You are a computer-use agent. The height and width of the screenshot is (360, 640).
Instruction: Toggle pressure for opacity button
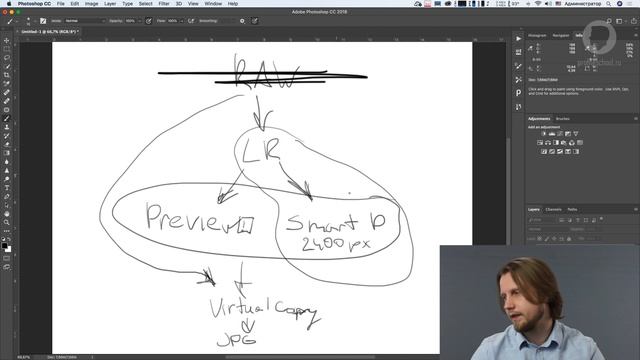(x=149, y=21)
